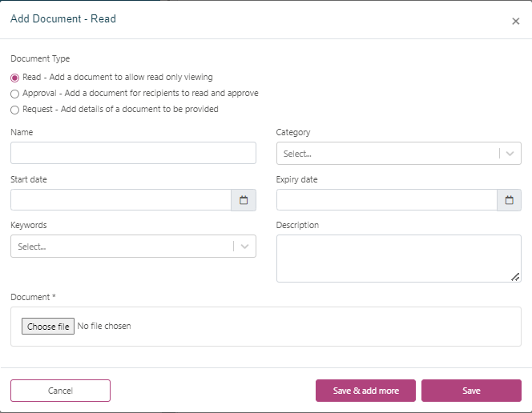Expand the Keywords select dropdown
This screenshot has width=532, height=413.
[x=122, y=247]
